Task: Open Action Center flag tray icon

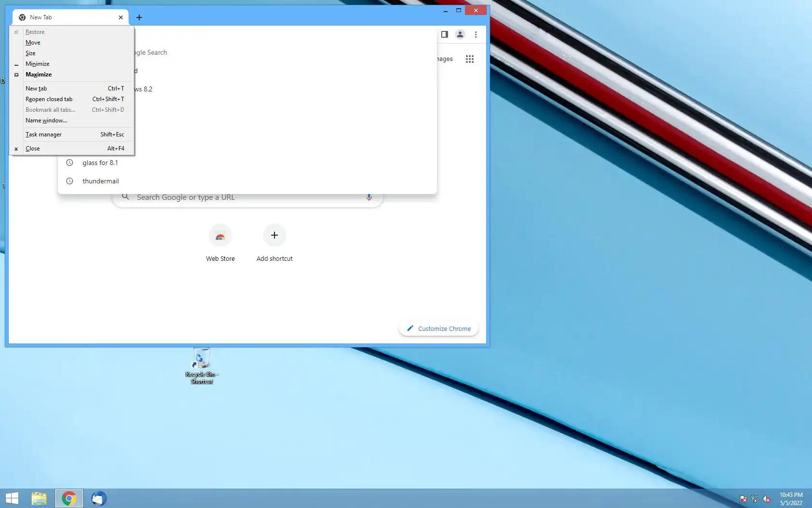Action: click(x=743, y=499)
